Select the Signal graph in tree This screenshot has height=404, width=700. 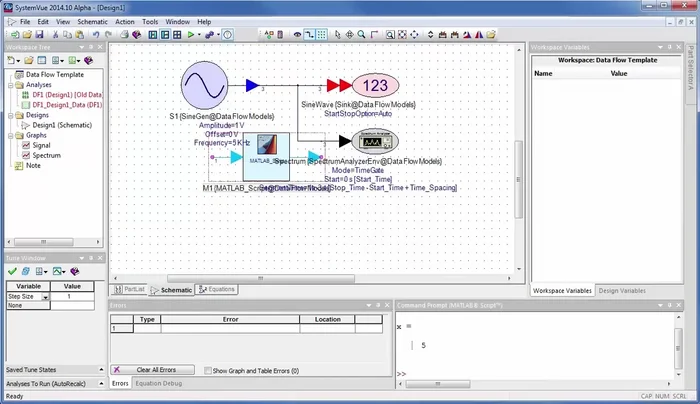click(x=41, y=145)
